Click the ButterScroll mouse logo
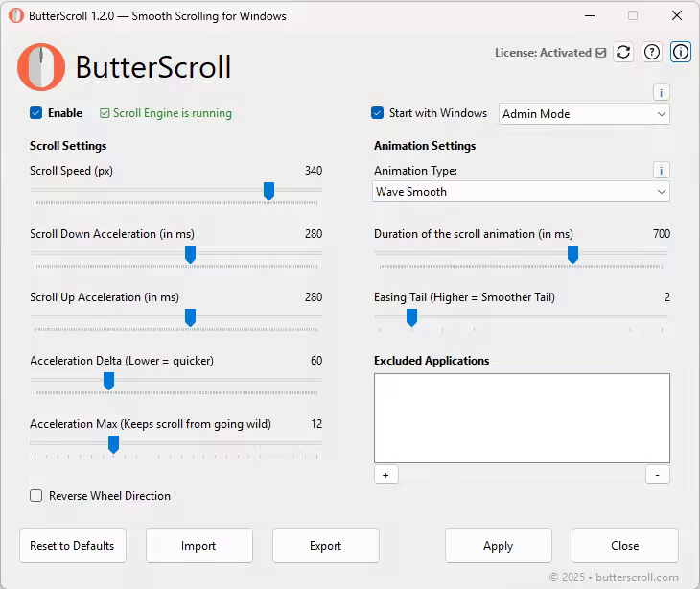The height and width of the screenshot is (589, 700). point(41,67)
